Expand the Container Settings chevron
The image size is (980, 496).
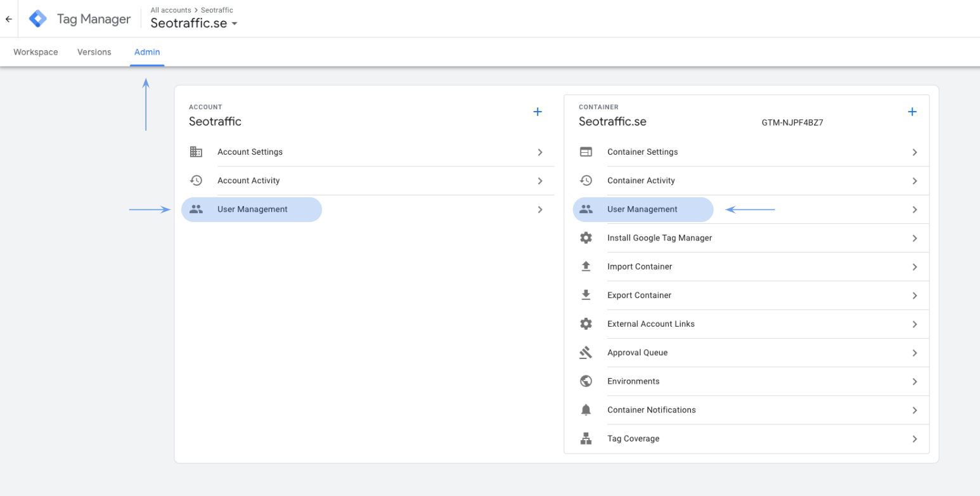[x=915, y=152]
